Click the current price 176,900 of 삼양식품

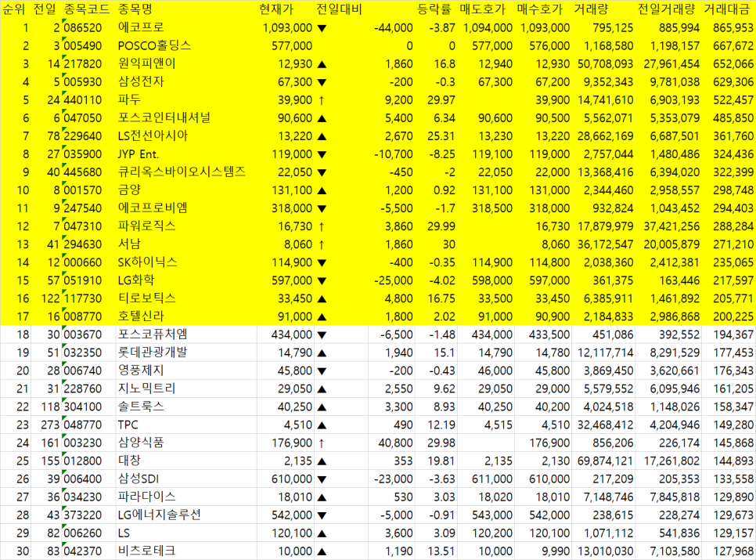[292, 443]
